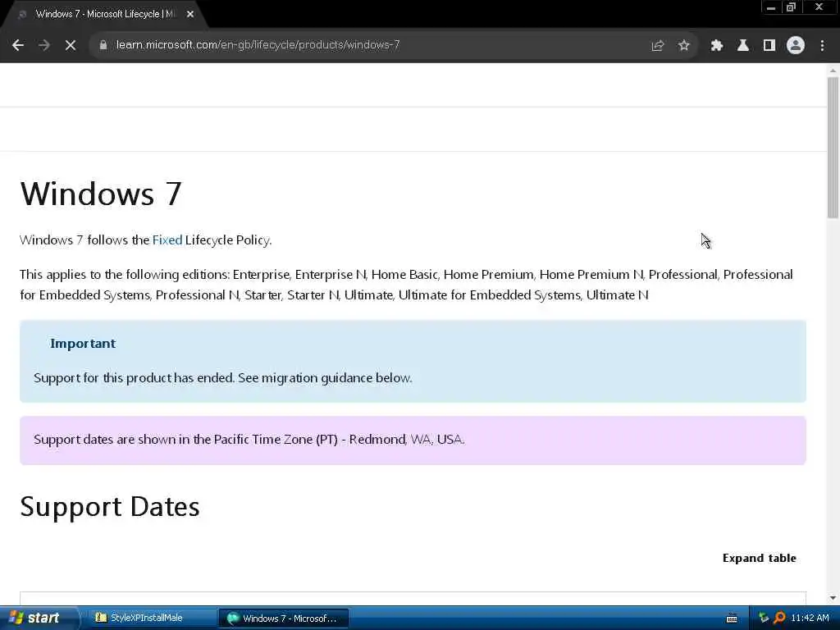Viewport: 840px width, 630px height.
Task: Go back to the previous page
Action: [x=18, y=46]
